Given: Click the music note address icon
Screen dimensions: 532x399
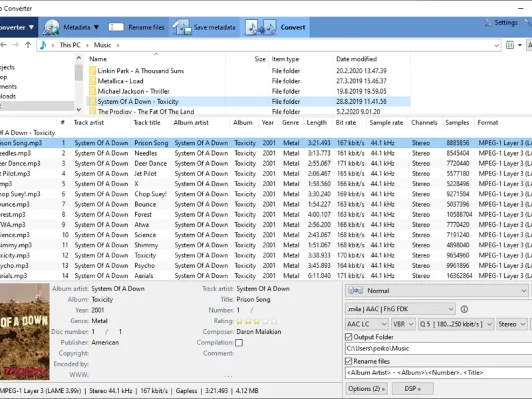Looking at the screenshot, I should coord(43,45).
